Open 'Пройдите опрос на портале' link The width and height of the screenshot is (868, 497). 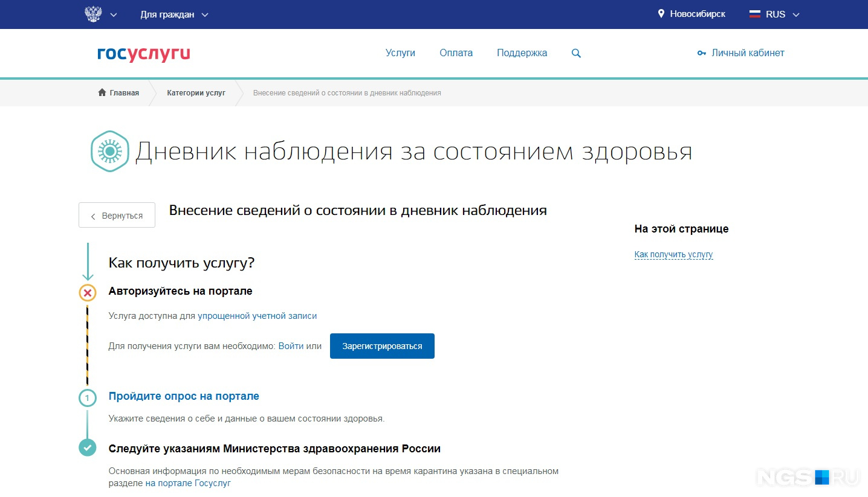coord(184,396)
